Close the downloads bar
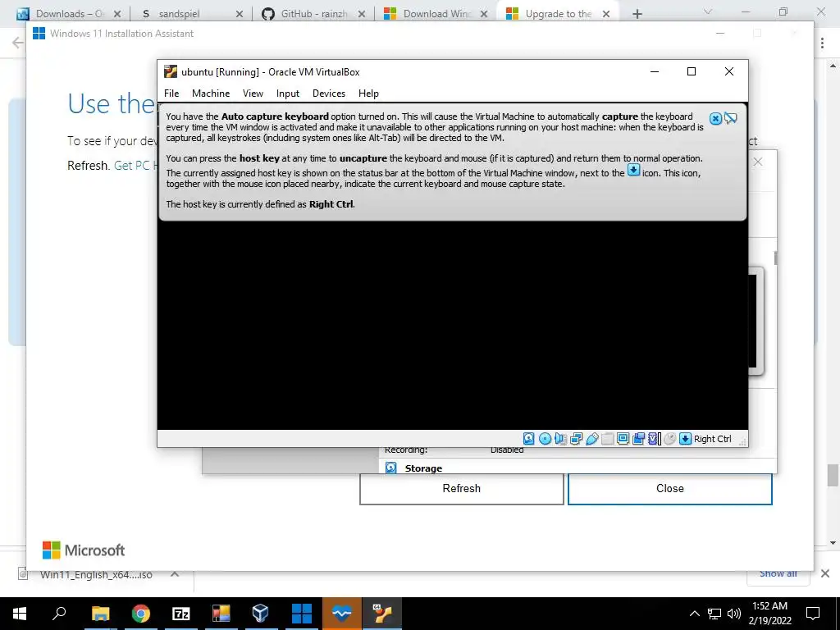840x630 pixels. point(825,573)
